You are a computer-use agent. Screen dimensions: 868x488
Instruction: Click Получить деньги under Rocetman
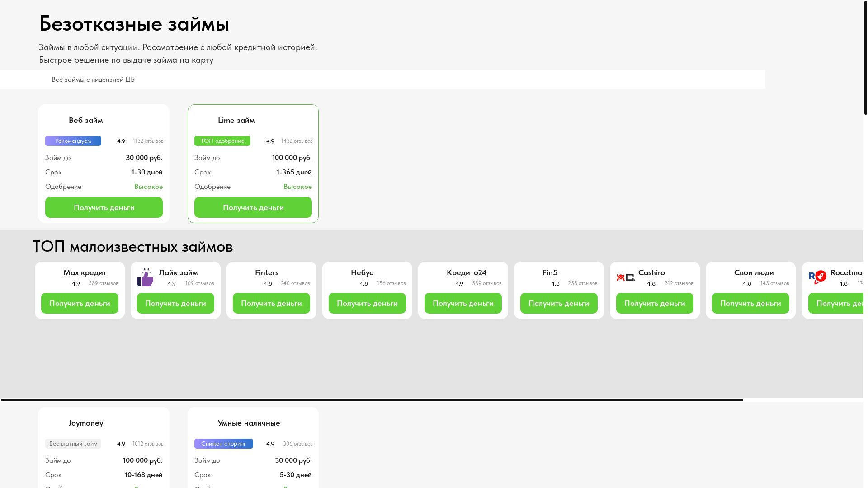[x=836, y=303]
